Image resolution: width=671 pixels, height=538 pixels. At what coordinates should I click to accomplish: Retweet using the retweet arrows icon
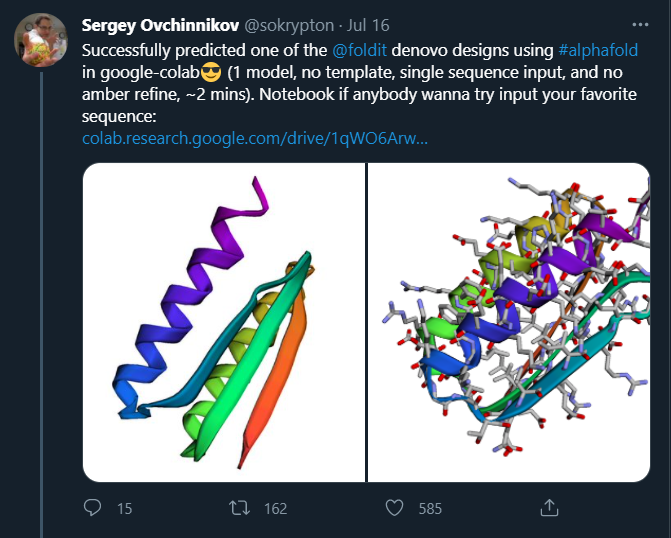[x=239, y=508]
